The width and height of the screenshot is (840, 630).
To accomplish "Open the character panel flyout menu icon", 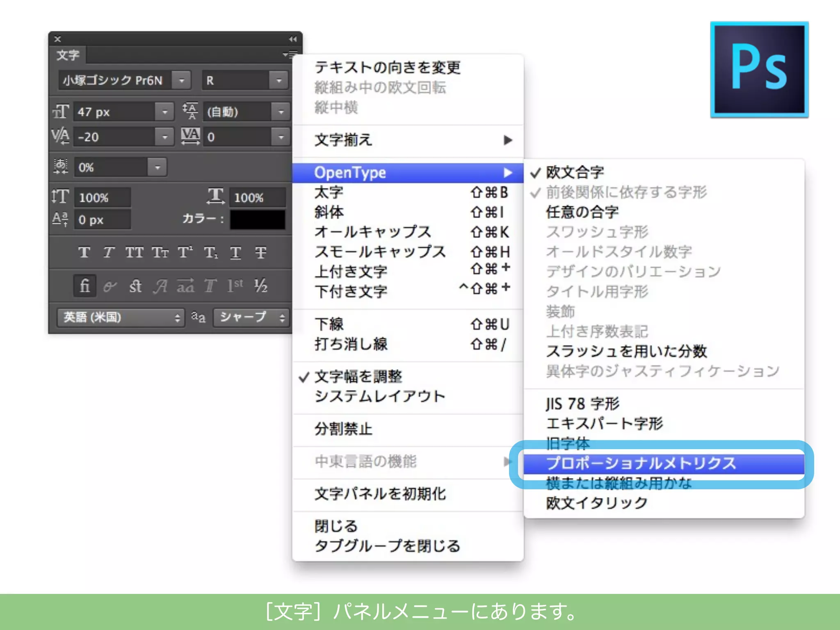I will [x=290, y=54].
